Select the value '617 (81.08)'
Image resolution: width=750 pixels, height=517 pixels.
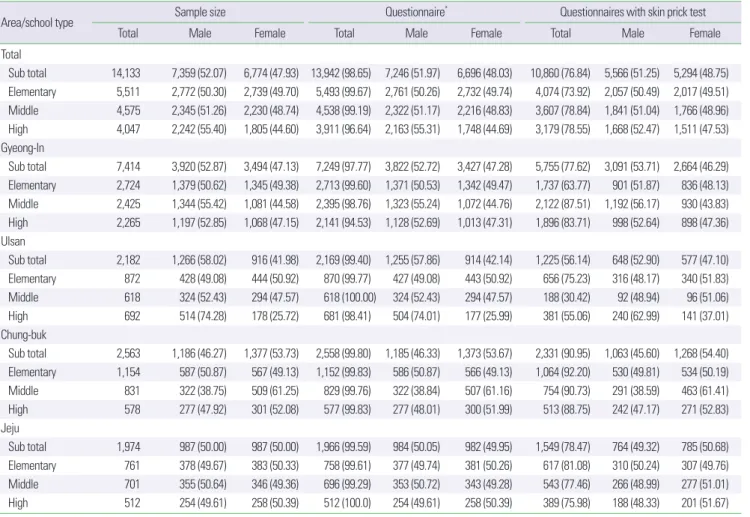(566, 465)
